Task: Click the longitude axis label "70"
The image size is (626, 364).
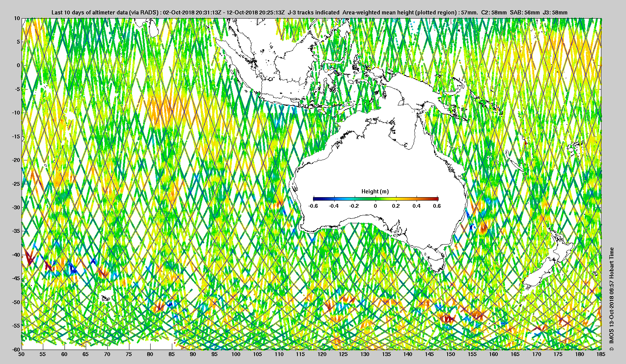Action: [x=107, y=355]
